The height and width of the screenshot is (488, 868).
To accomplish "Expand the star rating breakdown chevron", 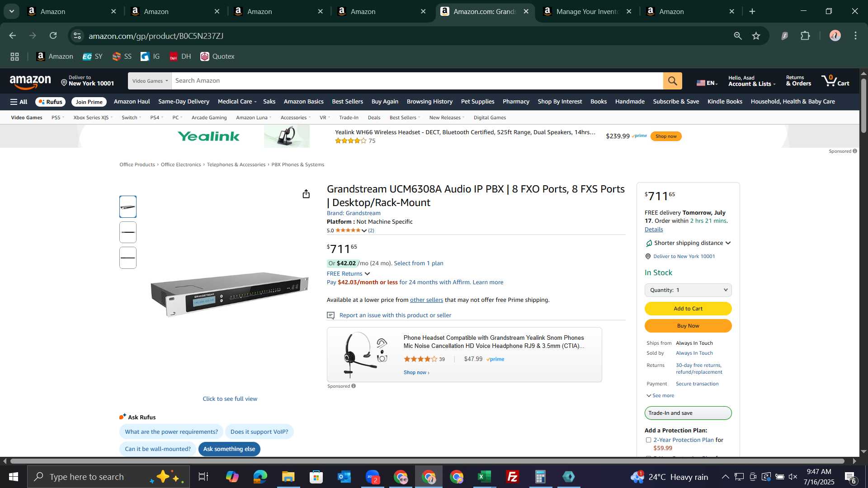I will click(364, 231).
